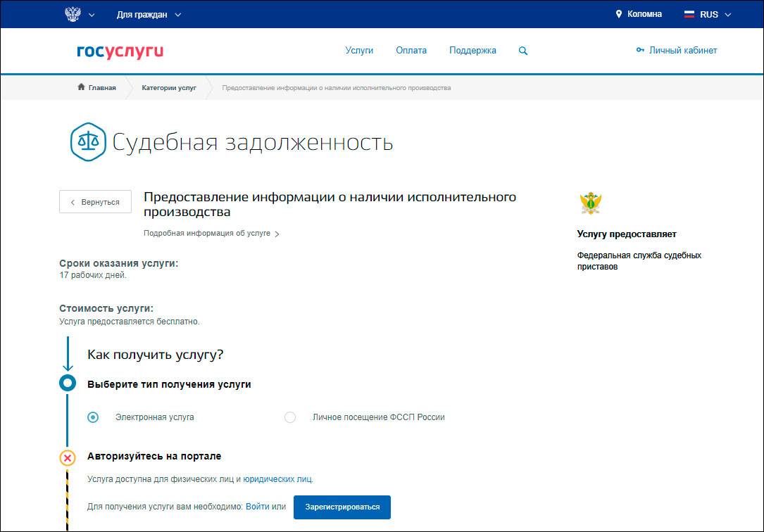Change city from Коломна
The width and height of the screenshot is (764, 532).
tap(644, 14)
